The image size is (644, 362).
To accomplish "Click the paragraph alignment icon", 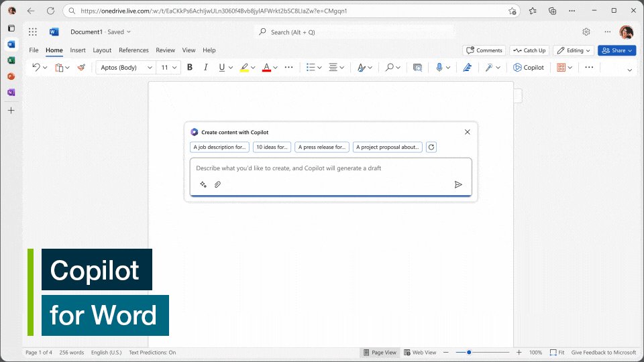I will pyautogui.click(x=333, y=67).
